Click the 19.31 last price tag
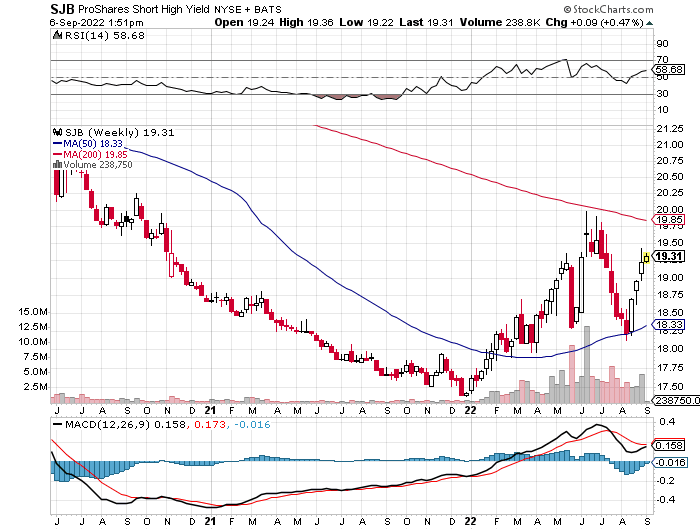The width and height of the screenshot is (700, 530). (669, 256)
